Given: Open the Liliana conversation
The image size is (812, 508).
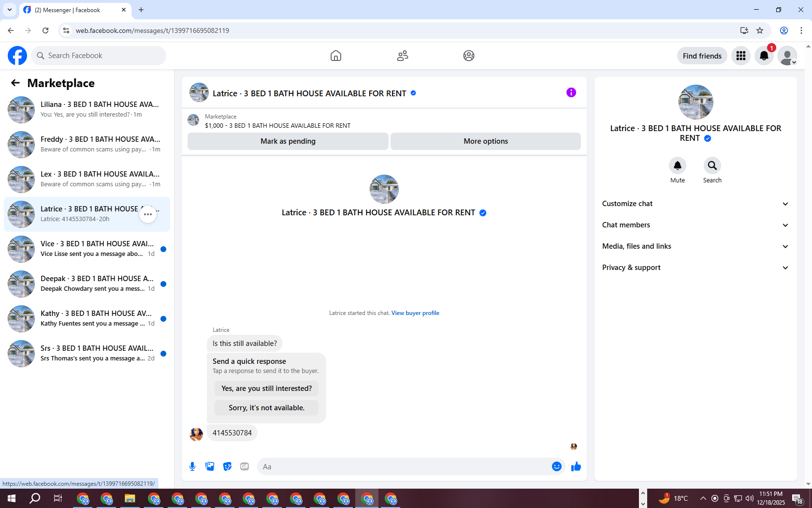Looking at the screenshot, I should 87,109.
